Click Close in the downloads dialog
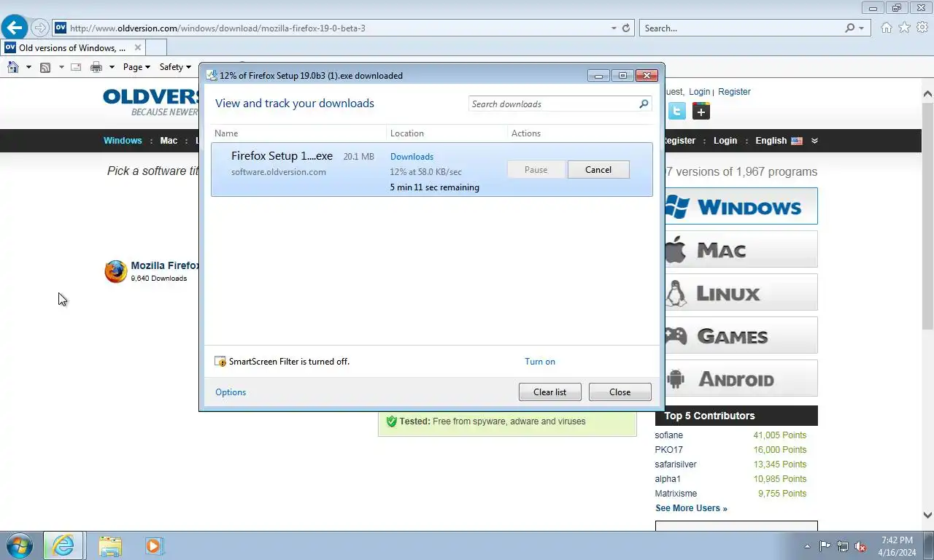This screenshot has width=934, height=560. point(620,392)
